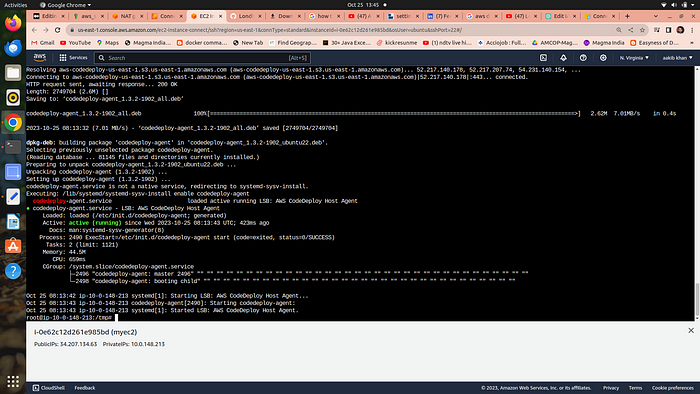Switch to the NAT tab

click(128, 16)
